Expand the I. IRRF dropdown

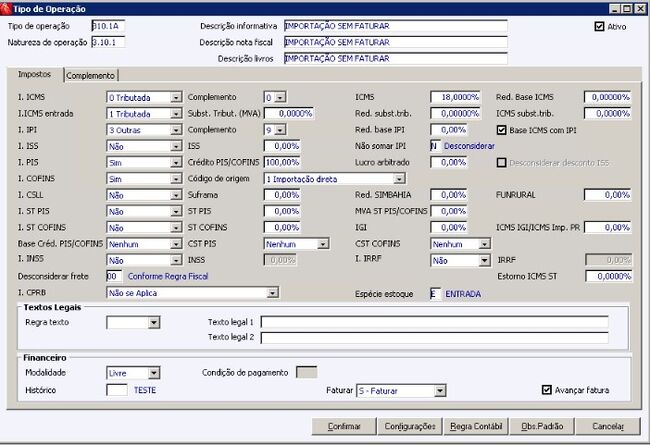pyautogui.click(x=484, y=260)
